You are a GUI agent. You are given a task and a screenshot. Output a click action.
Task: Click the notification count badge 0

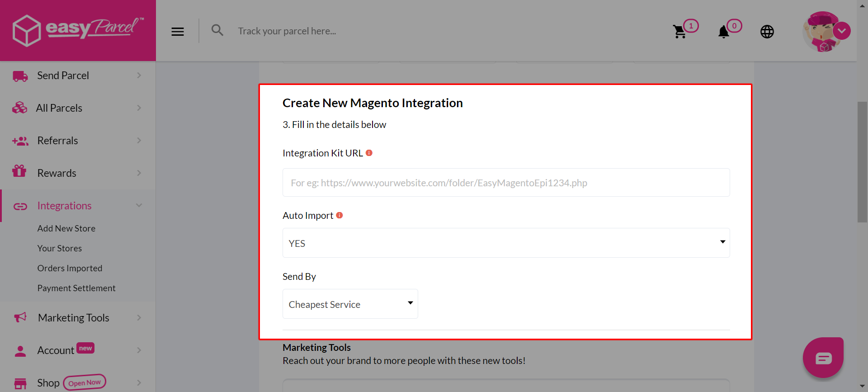[734, 26]
